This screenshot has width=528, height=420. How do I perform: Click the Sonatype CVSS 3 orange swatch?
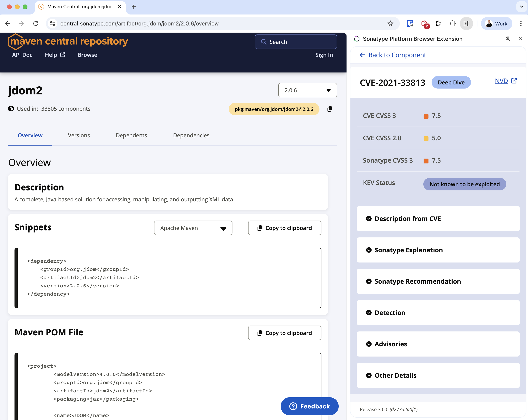point(426,161)
